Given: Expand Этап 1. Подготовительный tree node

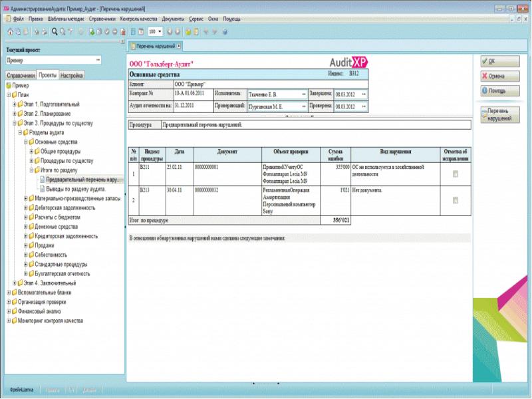Looking at the screenshot, I should (14, 104).
